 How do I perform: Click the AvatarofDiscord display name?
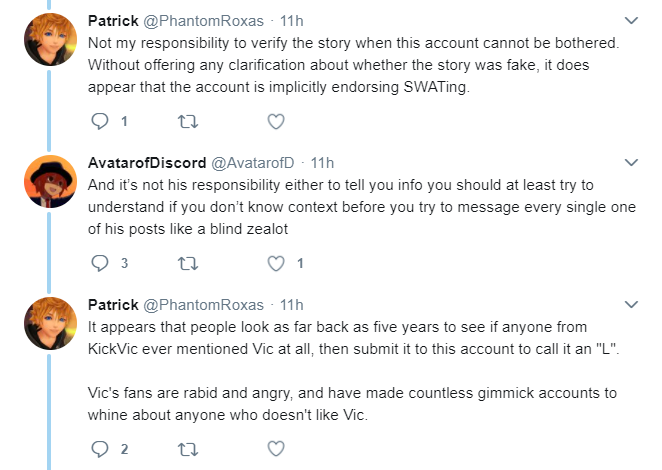coord(147,163)
